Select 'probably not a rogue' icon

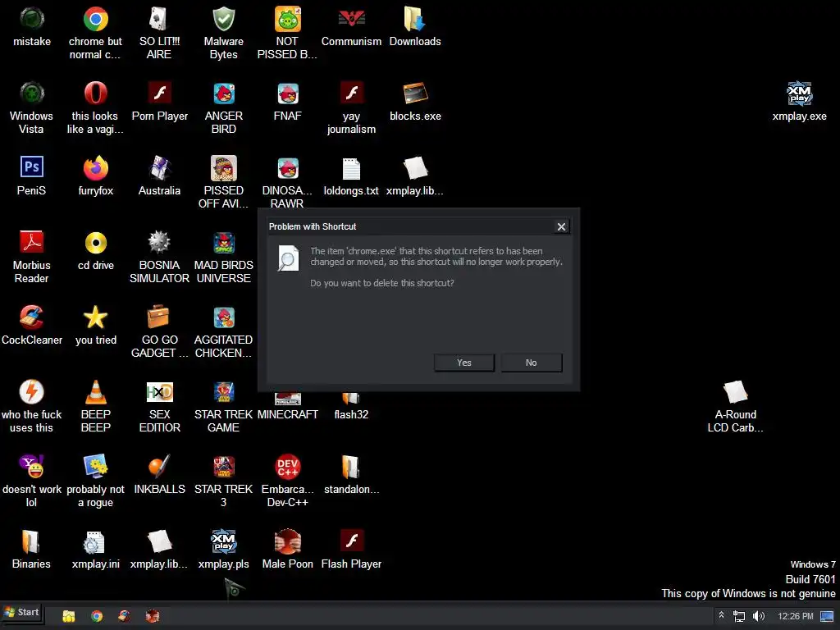[x=95, y=481]
